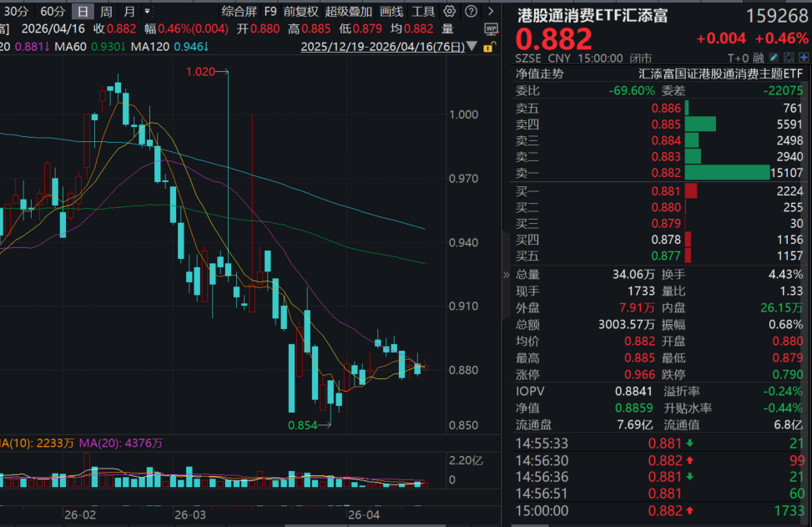Image resolution: width=812 pixels, height=527 pixels.
Task: Switch to 30分 period tab
Action: click(x=16, y=12)
